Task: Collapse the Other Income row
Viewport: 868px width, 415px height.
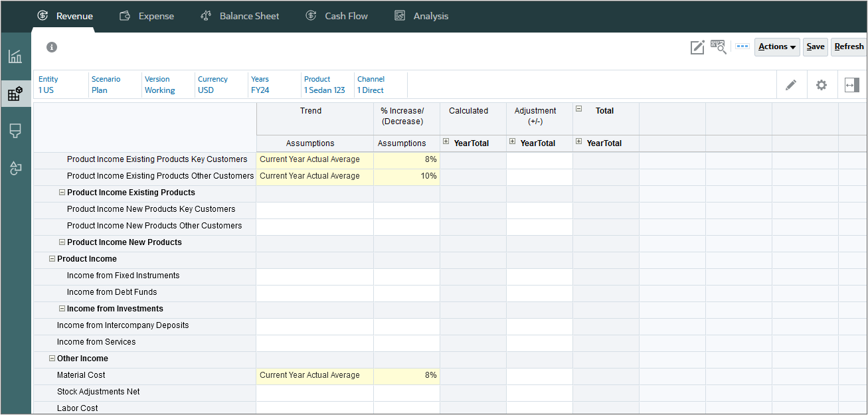Action: click(x=52, y=359)
